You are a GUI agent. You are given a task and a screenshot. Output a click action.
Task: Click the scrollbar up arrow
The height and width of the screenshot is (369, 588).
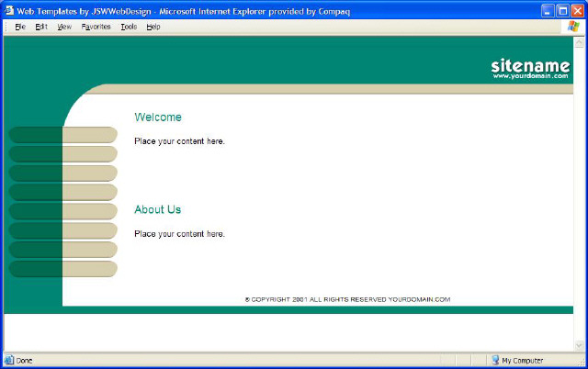[x=579, y=42]
